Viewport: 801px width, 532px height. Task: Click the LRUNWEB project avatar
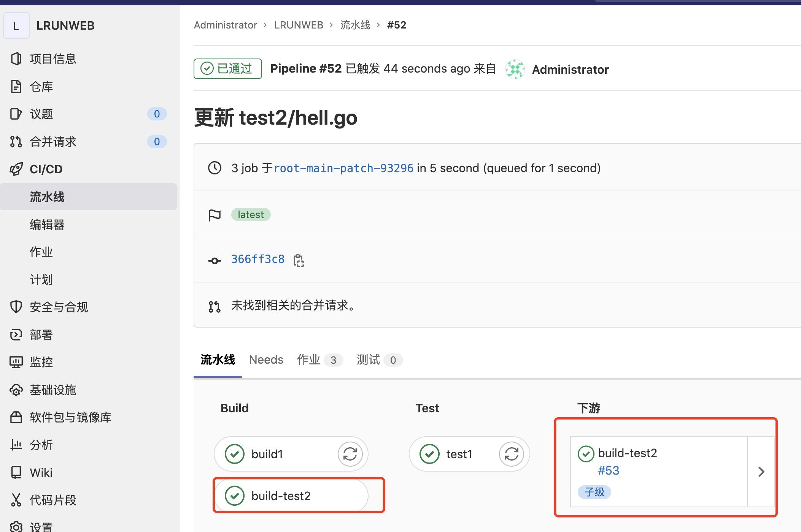(x=16, y=25)
